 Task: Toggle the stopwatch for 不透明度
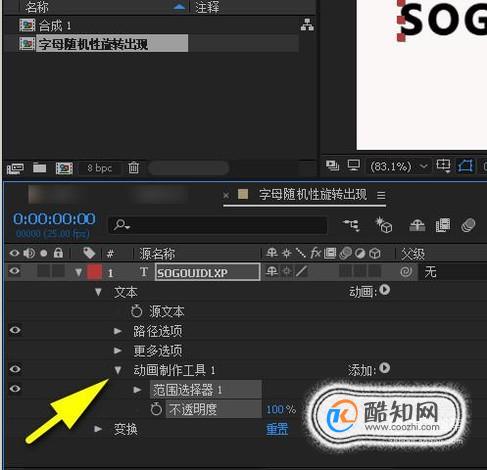click(x=156, y=409)
